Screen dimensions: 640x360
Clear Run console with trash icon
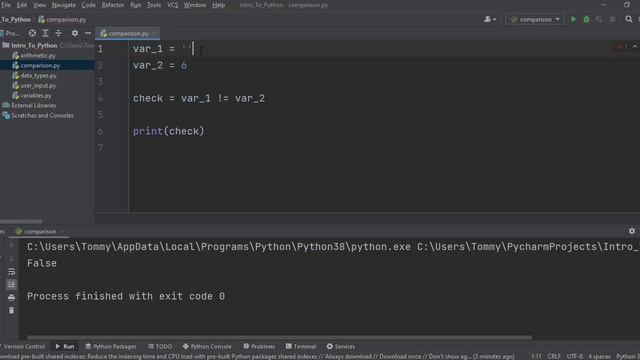11,310
